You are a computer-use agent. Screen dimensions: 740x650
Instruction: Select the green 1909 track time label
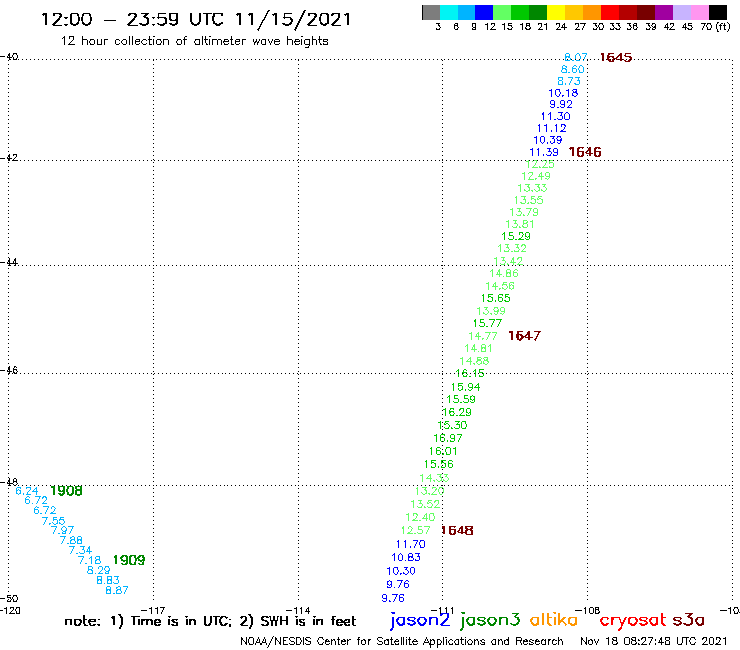(129, 560)
